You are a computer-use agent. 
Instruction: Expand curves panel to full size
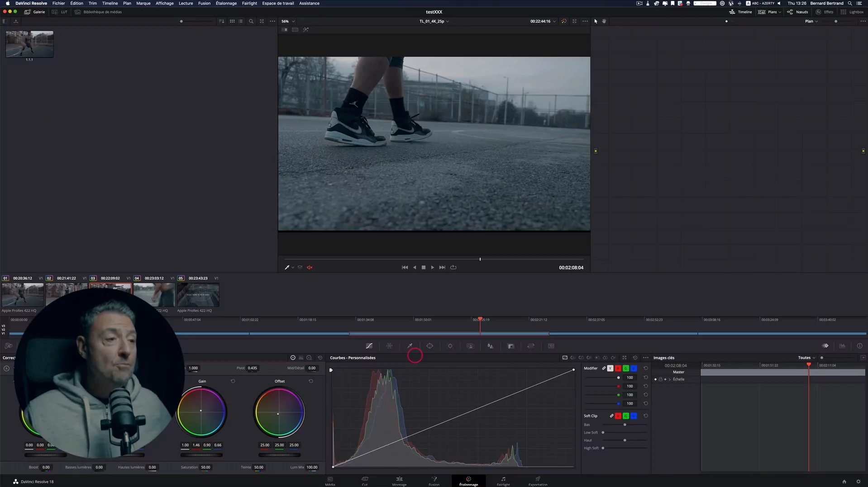pos(625,358)
